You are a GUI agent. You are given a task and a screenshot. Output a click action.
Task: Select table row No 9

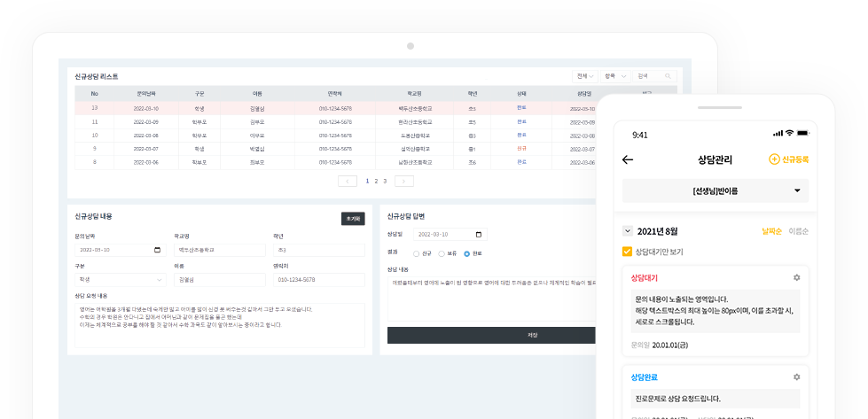[x=335, y=149]
